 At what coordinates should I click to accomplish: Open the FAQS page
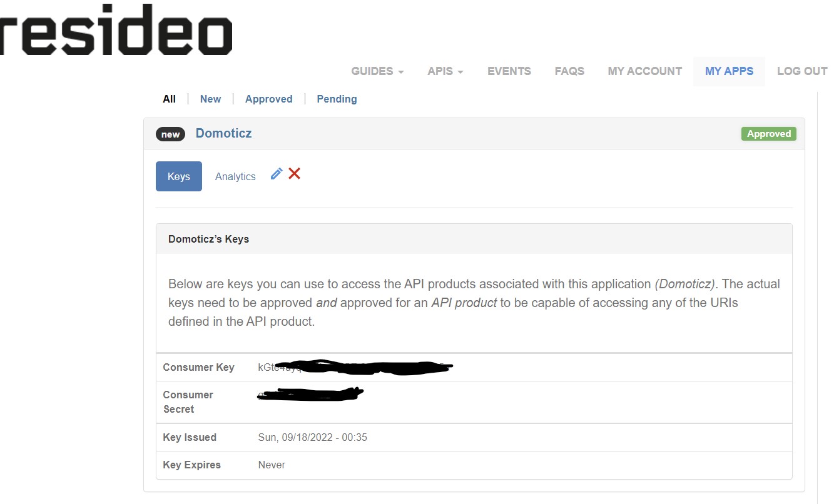pos(569,71)
